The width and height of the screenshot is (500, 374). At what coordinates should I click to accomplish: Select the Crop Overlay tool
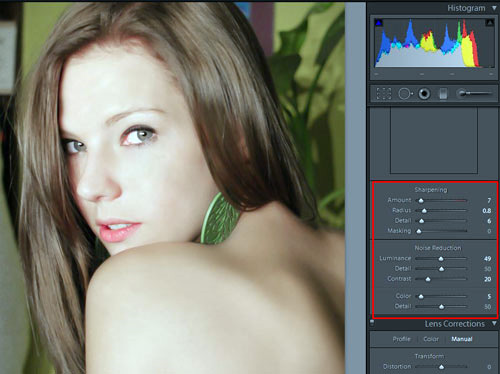point(384,94)
